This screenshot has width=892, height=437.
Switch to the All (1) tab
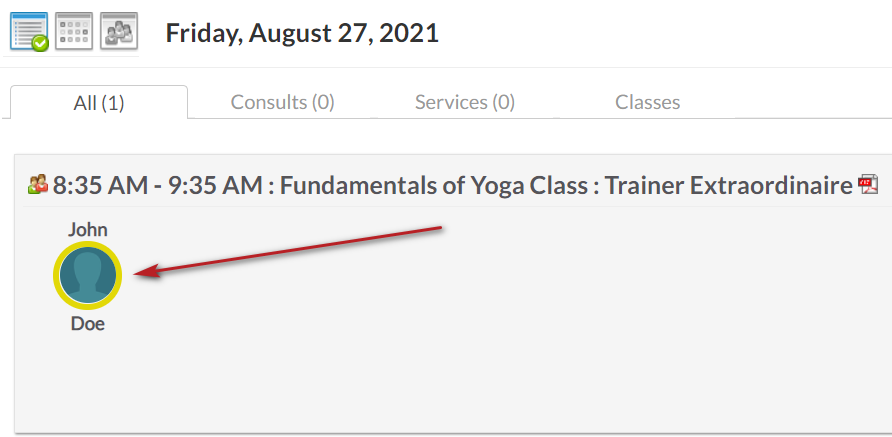(99, 102)
